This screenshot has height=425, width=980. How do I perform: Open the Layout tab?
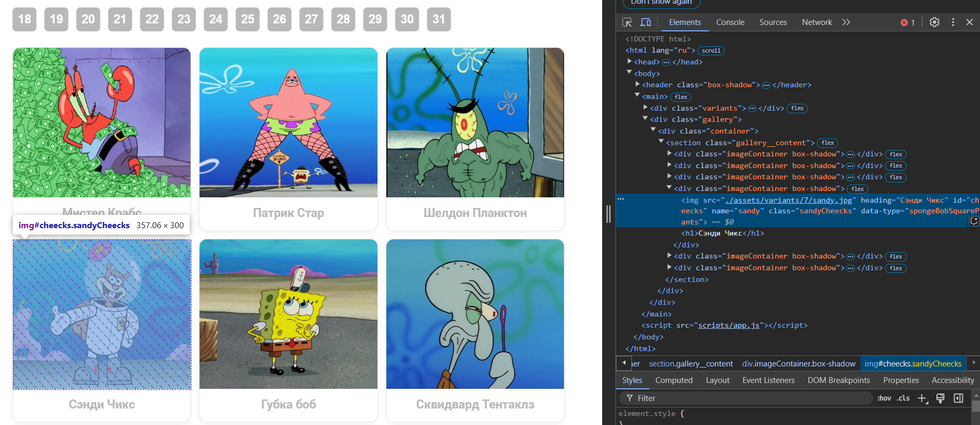[717, 380]
